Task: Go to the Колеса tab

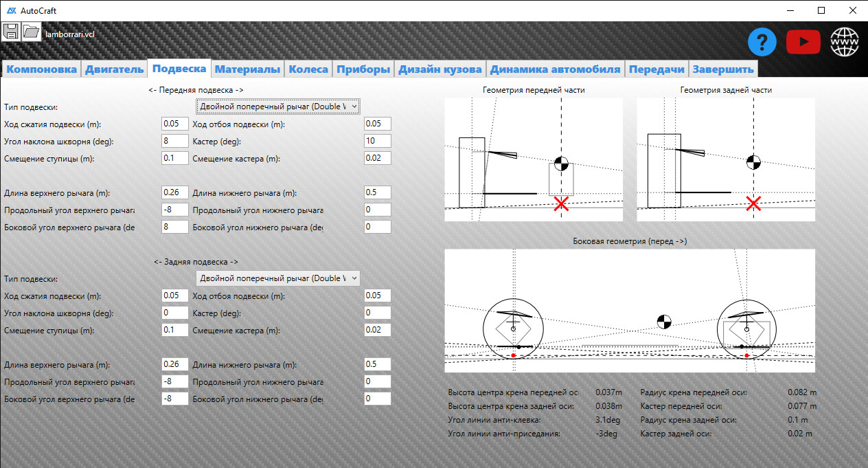Action: tap(308, 69)
